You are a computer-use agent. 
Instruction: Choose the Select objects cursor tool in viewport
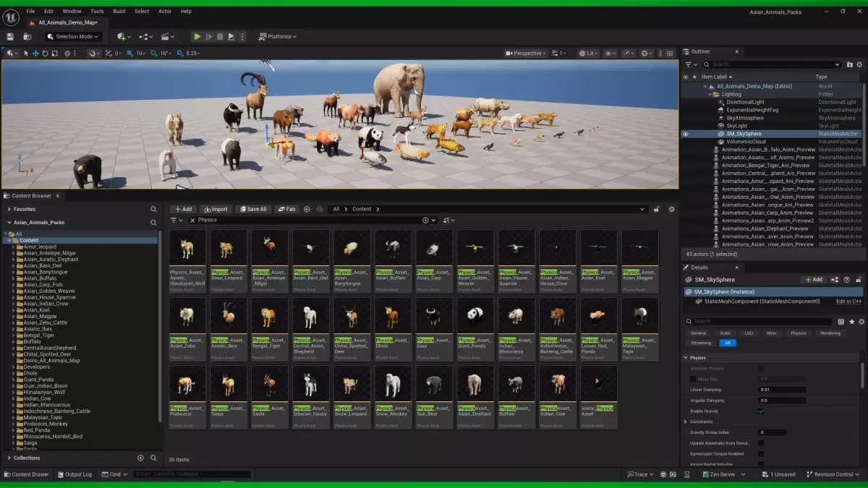(26, 53)
